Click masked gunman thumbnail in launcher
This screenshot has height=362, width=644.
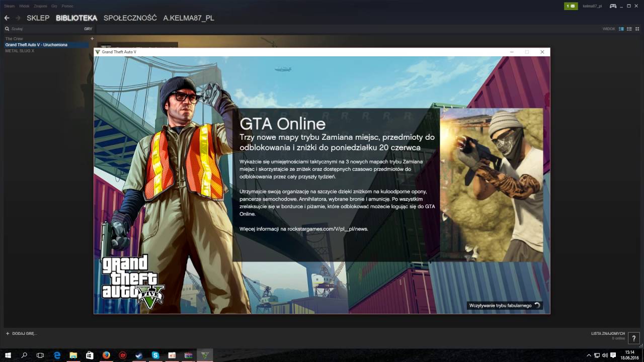[x=491, y=185]
